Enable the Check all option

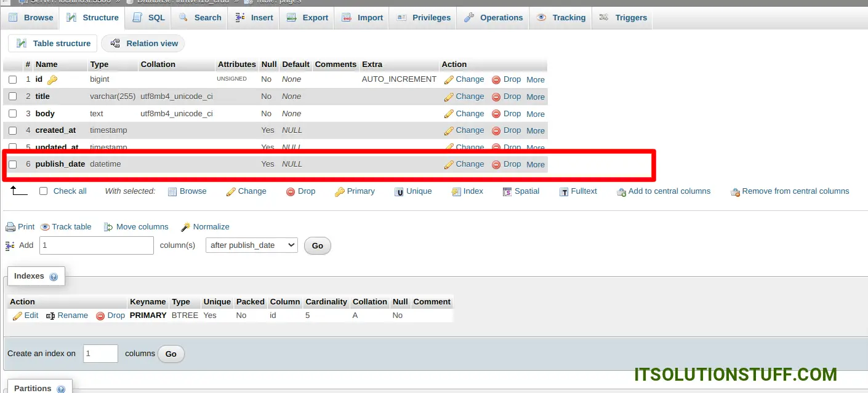coord(43,191)
